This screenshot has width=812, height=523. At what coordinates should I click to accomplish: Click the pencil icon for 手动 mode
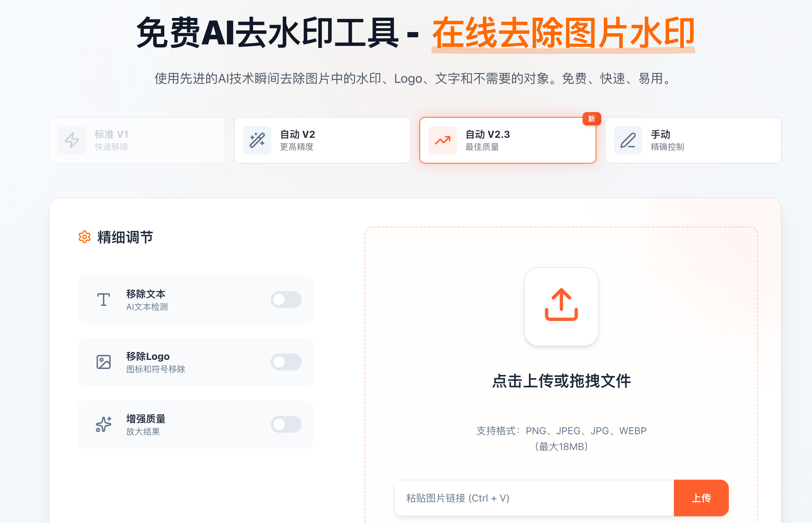coord(628,140)
